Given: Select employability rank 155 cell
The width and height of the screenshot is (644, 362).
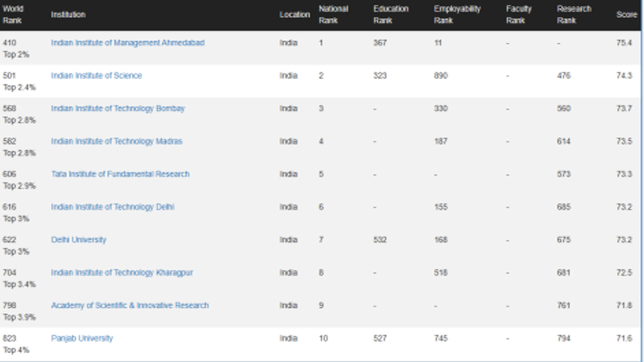Looking at the screenshot, I should pos(441,207).
